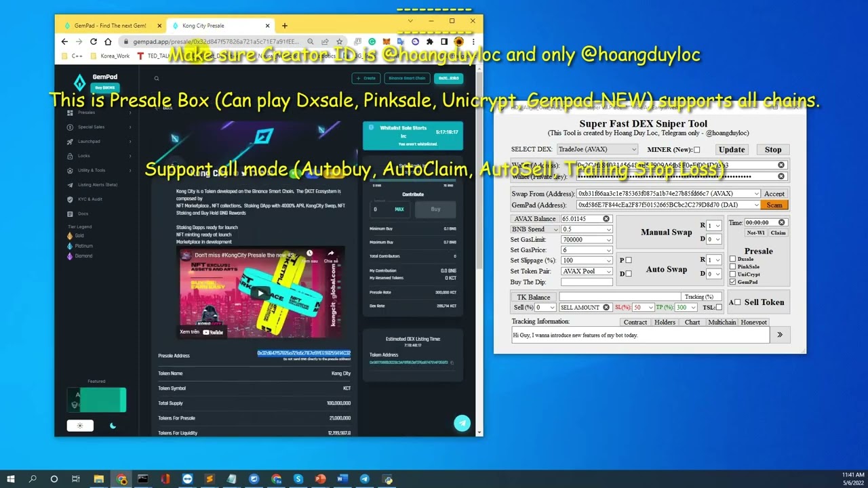Clear the SELL AMOUNT field
The width and height of the screenshot is (868, 488).
pos(606,308)
